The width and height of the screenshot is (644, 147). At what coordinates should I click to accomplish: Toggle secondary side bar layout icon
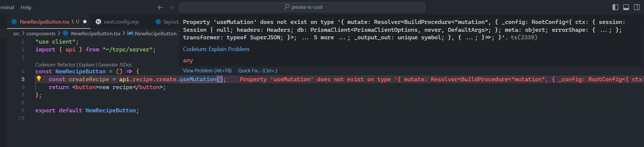[x=637, y=7]
